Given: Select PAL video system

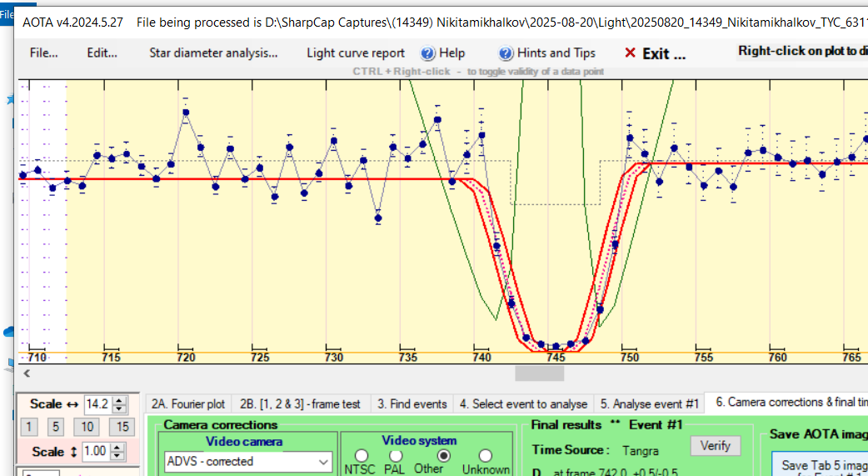Looking at the screenshot, I should [396, 456].
